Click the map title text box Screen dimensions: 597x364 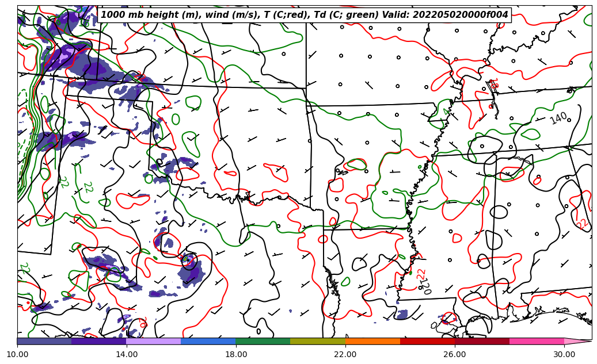pos(304,15)
